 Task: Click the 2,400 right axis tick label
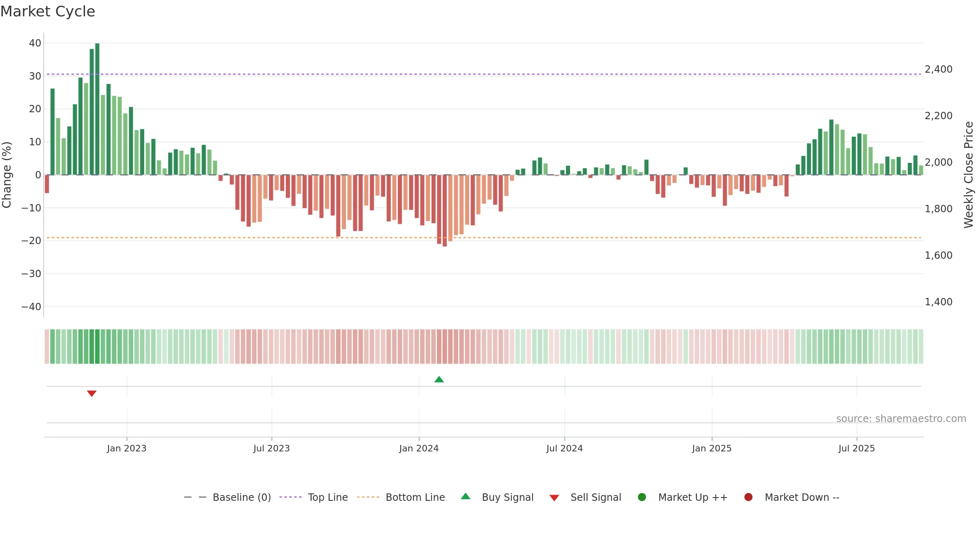pyautogui.click(x=938, y=69)
